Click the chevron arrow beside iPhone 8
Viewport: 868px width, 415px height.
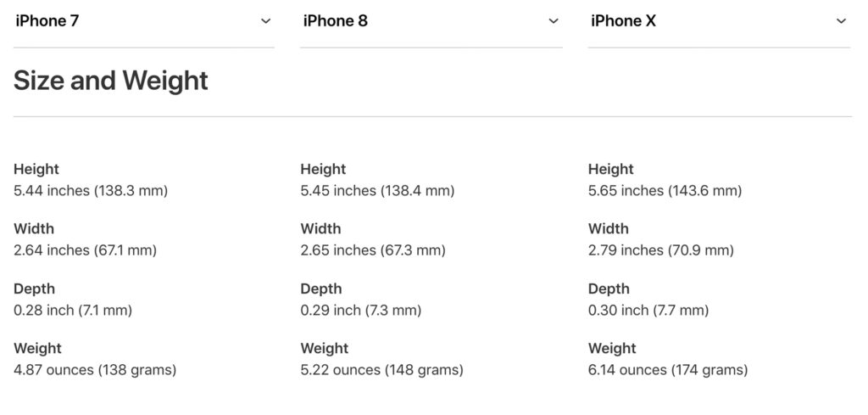pos(554,20)
